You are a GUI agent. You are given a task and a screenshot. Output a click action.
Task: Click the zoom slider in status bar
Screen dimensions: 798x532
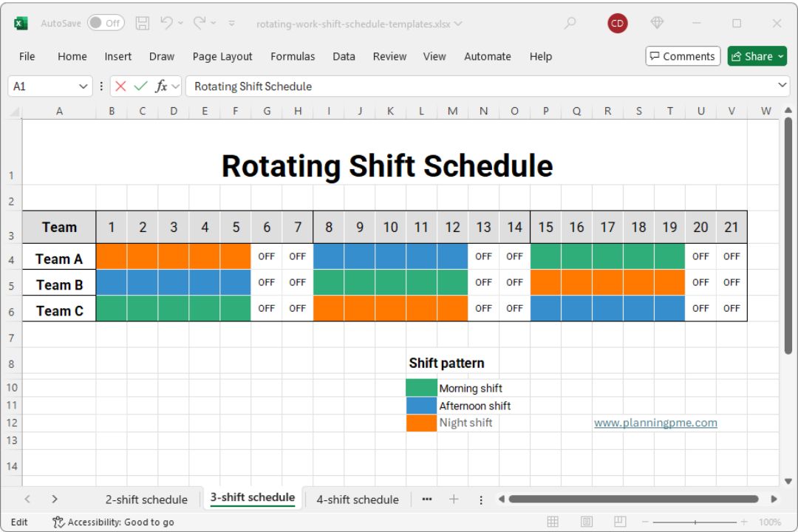[x=695, y=522]
